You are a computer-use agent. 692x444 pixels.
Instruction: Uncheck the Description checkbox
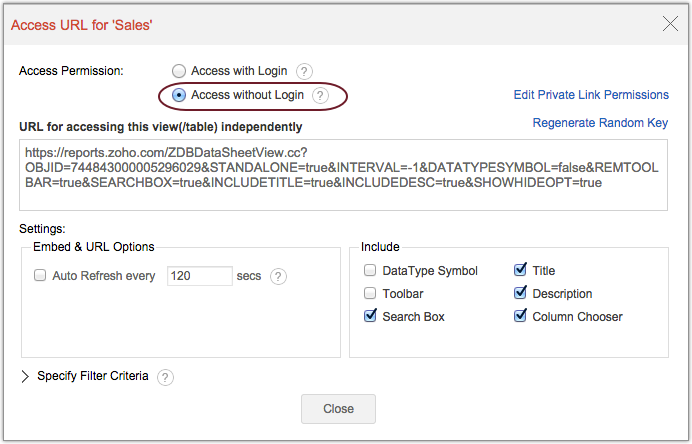(520, 293)
